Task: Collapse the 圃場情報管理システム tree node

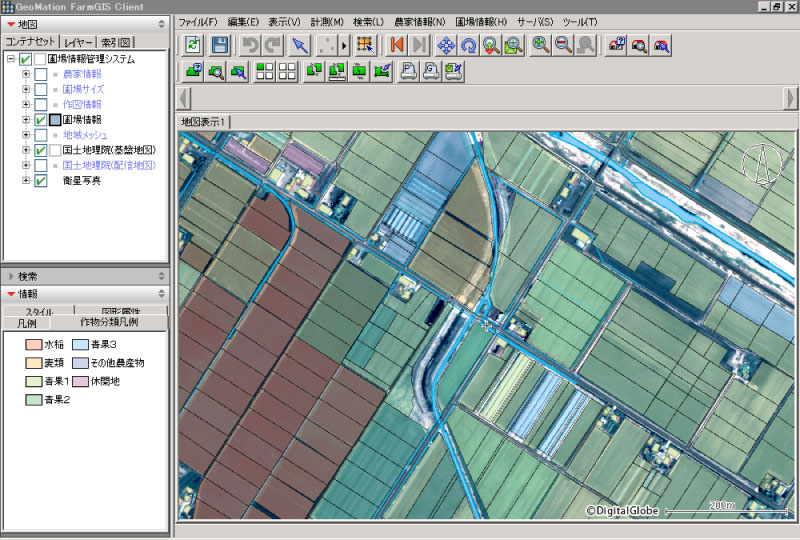Action: click(x=11, y=59)
